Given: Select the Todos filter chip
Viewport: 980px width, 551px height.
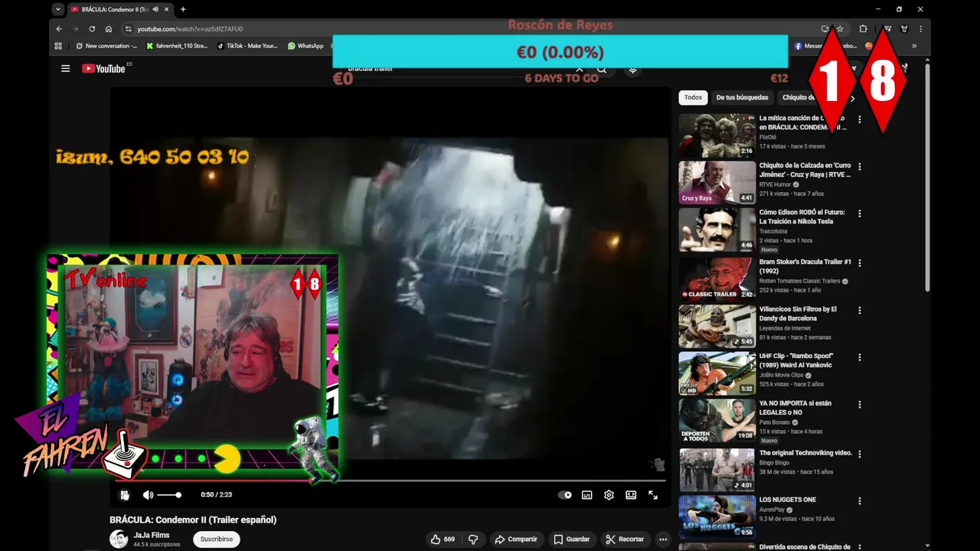Looking at the screenshot, I should [693, 98].
